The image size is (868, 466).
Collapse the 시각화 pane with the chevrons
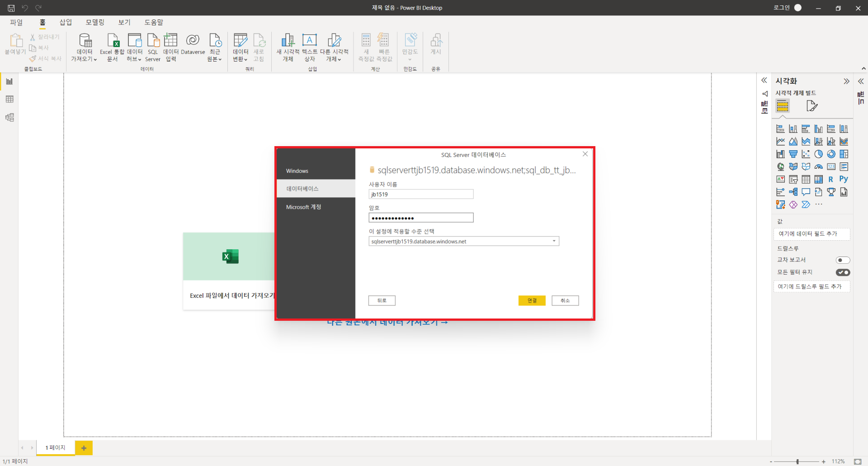point(846,81)
